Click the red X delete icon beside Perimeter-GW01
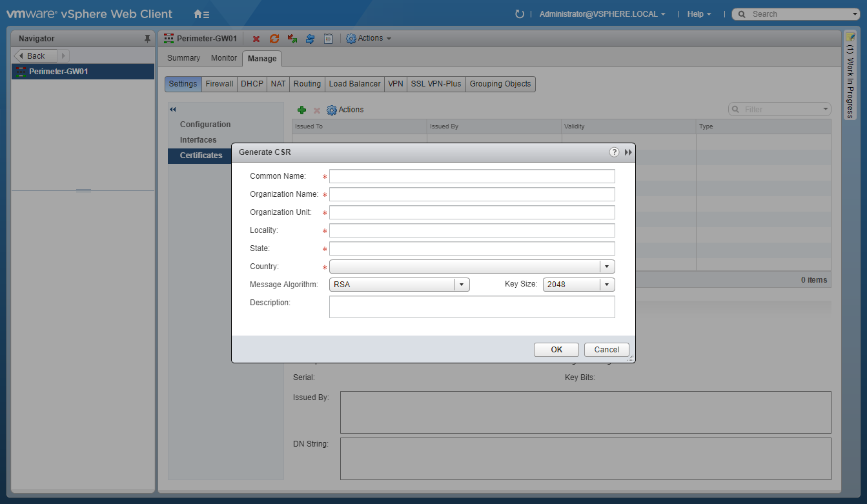The width and height of the screenshot is (867, 504). click(x=256, y=39)
